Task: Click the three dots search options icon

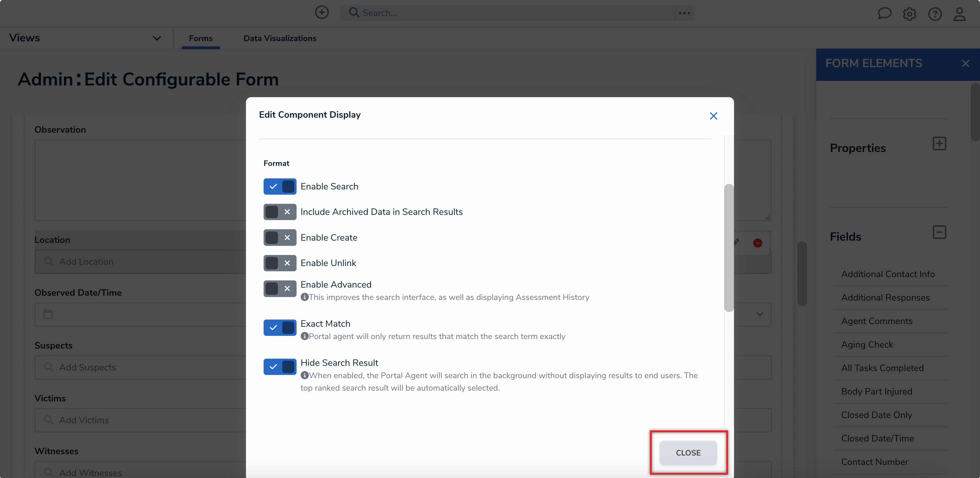Action: click(684, 13)
